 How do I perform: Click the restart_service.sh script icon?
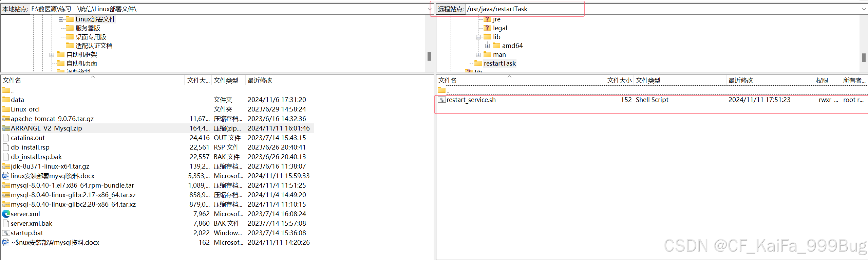tap(442, 100)
